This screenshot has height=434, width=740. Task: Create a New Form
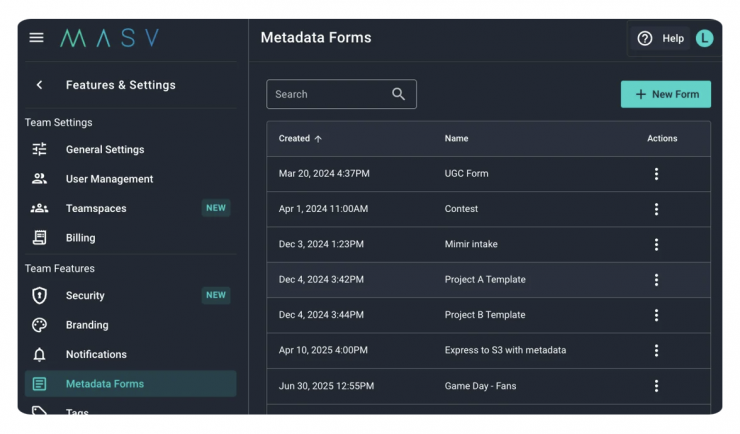point(666,94)
